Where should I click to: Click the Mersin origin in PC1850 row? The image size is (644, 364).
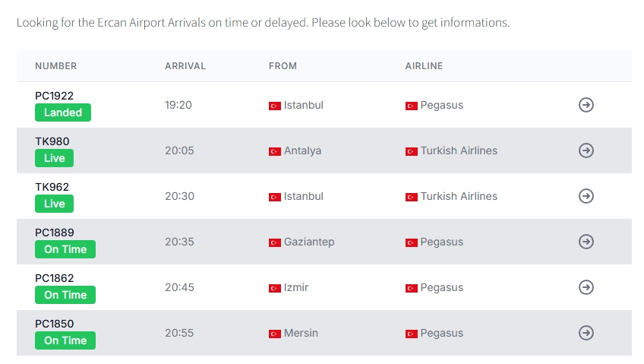click(301, 333)
